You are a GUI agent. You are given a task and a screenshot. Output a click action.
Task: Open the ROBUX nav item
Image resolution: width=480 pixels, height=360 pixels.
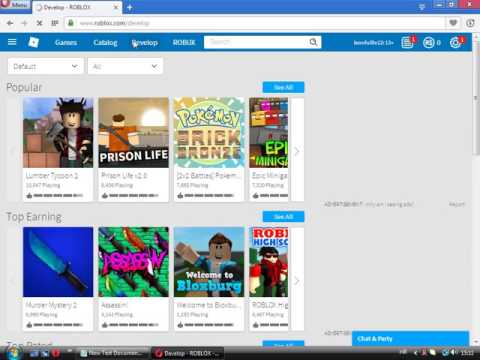coord(184,43)
